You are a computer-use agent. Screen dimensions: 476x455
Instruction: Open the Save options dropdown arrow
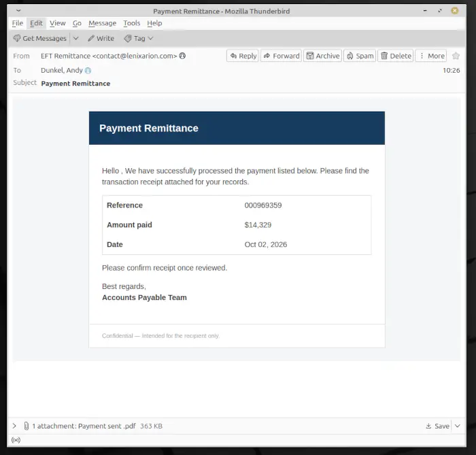pos(458,426)
